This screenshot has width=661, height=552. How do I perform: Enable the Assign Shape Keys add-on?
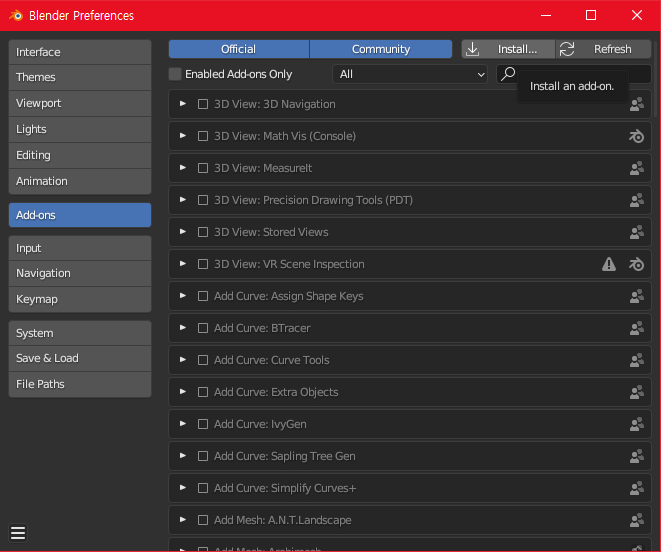[203, 296]
